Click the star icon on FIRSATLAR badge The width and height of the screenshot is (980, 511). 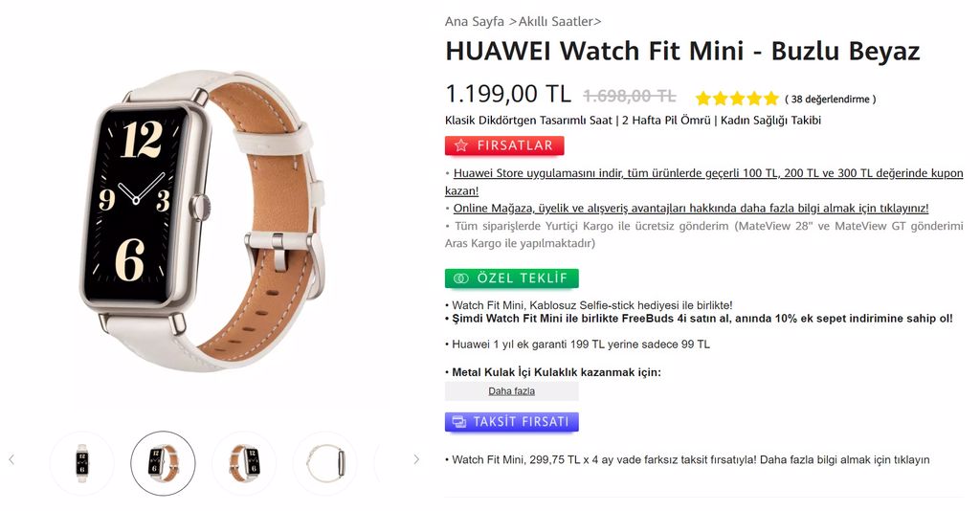[x=461, y=145]
